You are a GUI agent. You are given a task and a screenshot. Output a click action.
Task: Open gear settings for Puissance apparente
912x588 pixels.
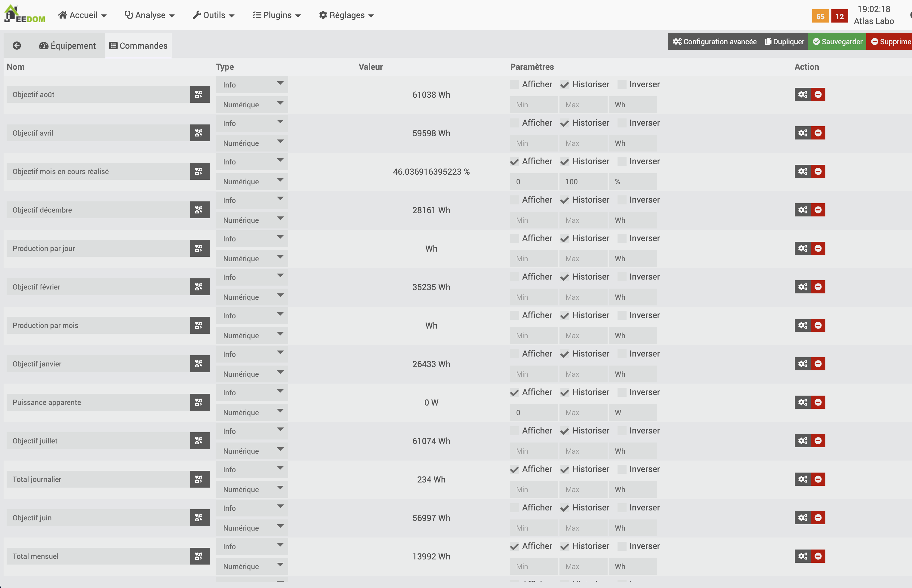click(803, 403)
